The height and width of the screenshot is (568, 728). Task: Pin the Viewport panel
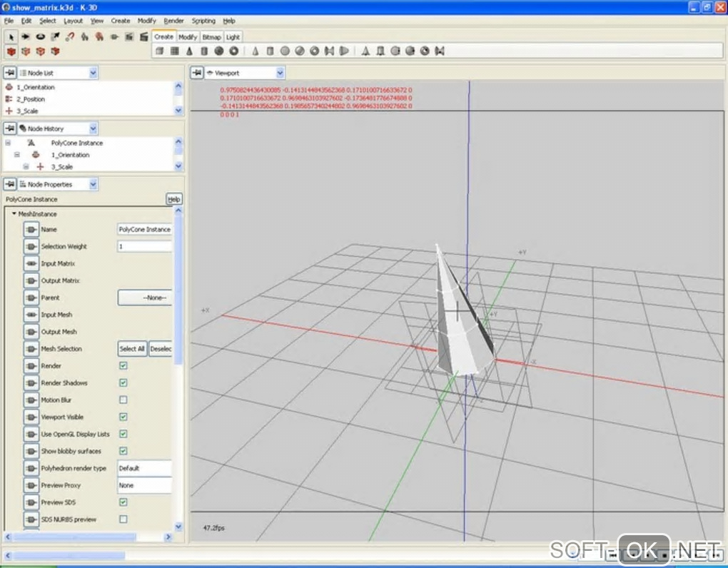click(x=196, y=73)
